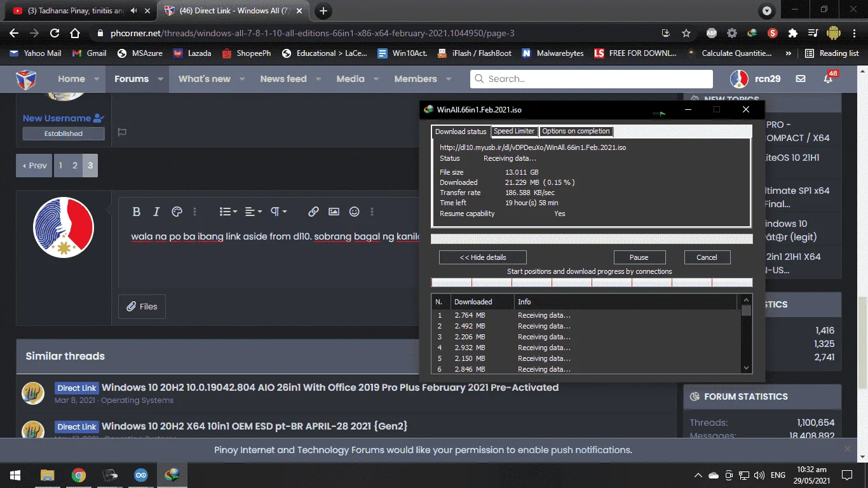Open File Explorer from taskbar

click(x=47, y=475)
